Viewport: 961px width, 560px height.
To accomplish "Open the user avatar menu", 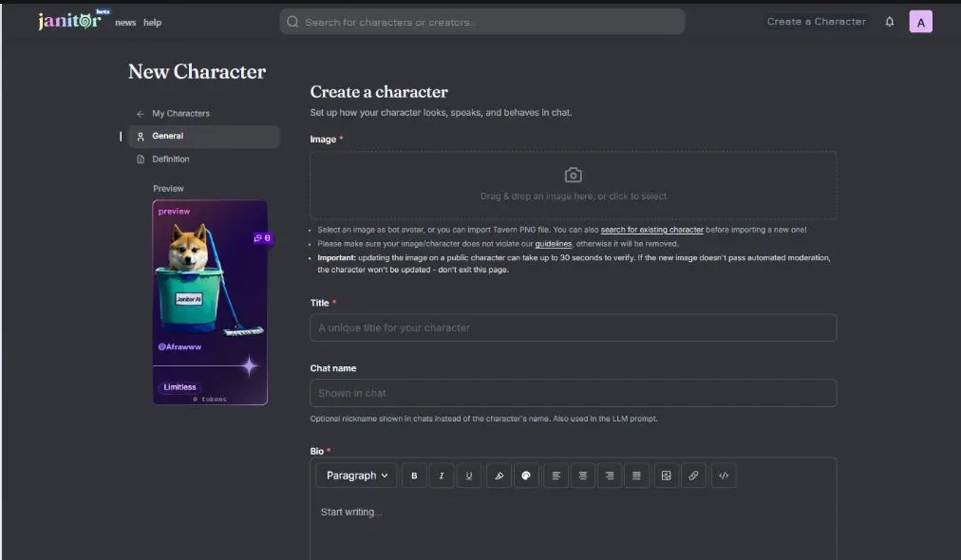I will pyautogui.click(x=920, y=22).
